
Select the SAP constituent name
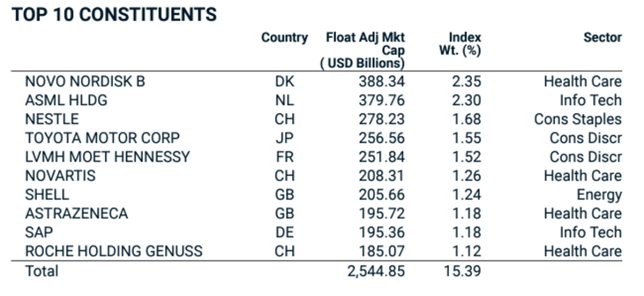coord(39,232)
